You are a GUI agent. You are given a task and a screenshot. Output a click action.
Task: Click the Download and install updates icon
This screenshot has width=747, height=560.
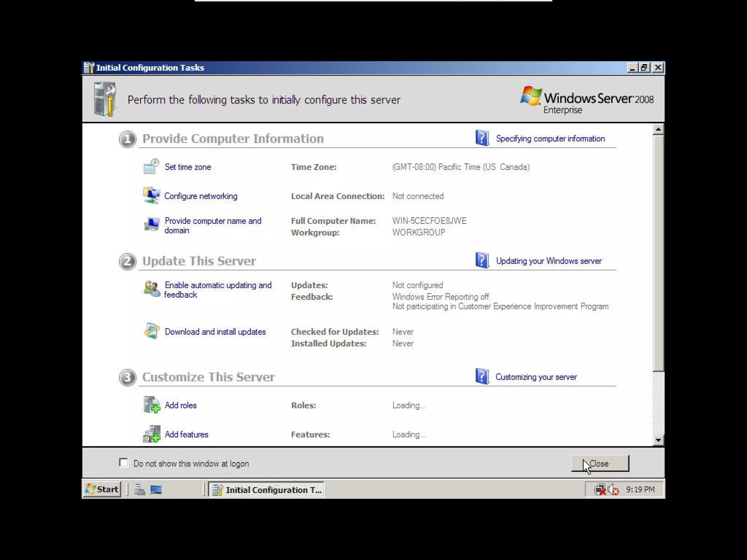pos(151,331)
